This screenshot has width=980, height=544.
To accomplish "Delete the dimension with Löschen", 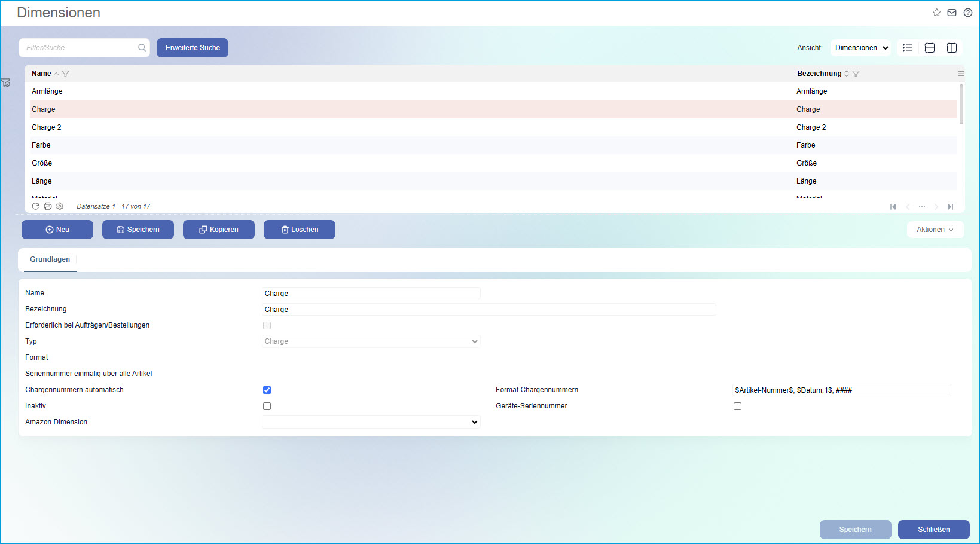I will 300,230.
